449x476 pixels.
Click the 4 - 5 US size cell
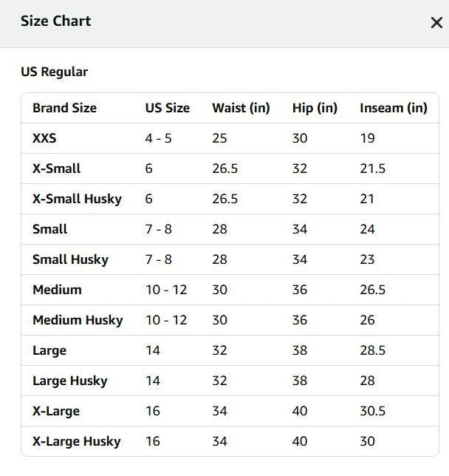click(158, 138)
